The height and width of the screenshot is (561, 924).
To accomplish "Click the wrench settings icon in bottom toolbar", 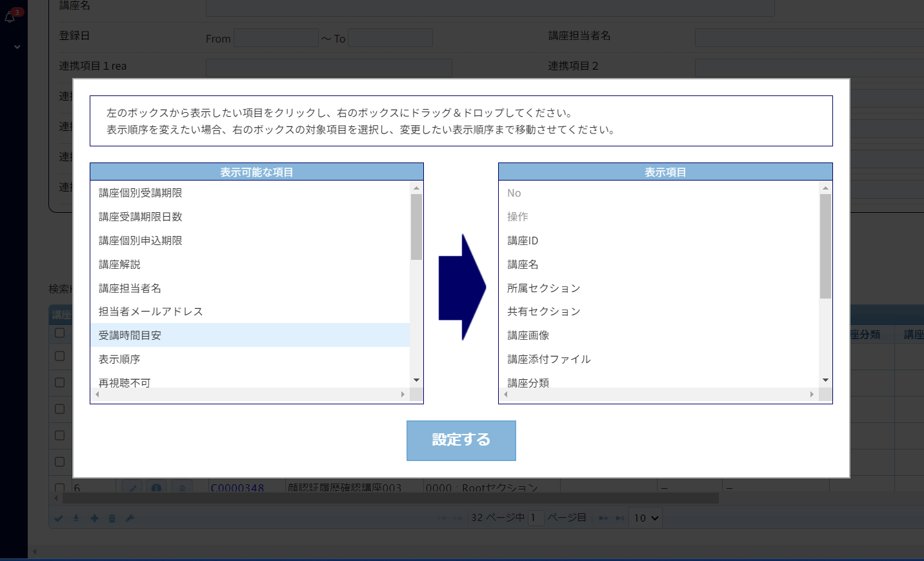I will point(130,518).
